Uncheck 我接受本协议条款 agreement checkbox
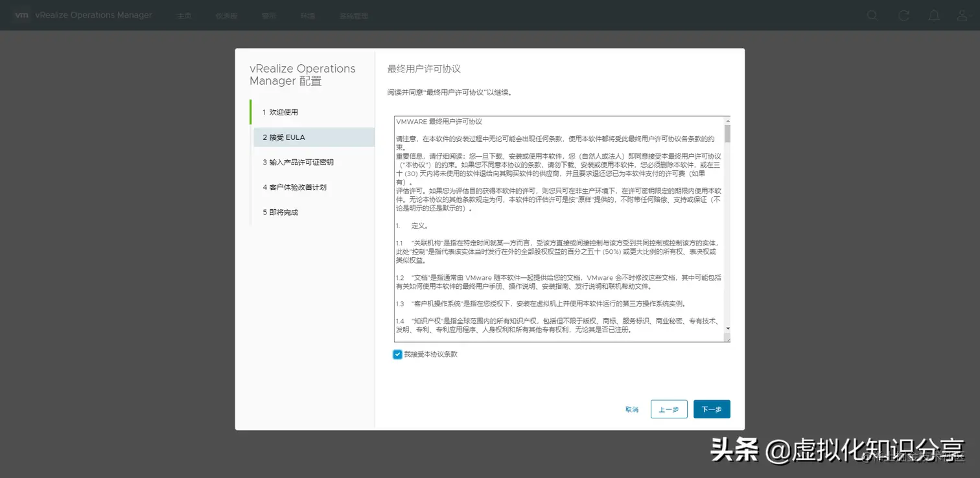 pyautogui.click(x=397, y=354)
